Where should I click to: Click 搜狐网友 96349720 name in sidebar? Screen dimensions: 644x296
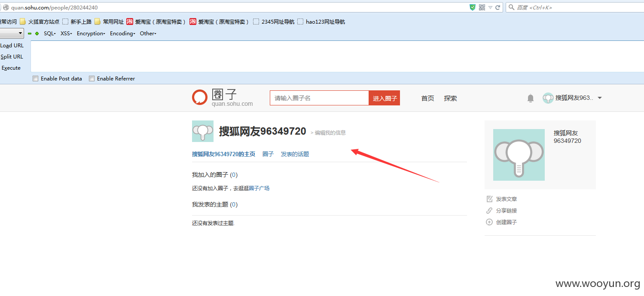coord(567,137)
